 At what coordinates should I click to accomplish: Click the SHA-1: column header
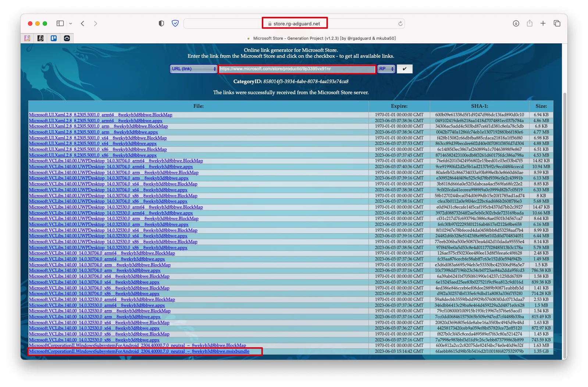tap(480, 106)
